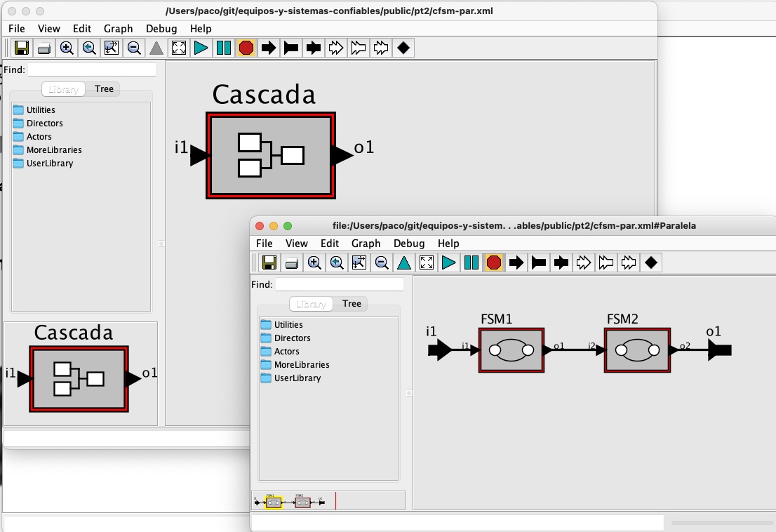Print from the back cfsm-par.xml window toolbar
This screenshot has width=776, height=532.
click(44, 48)
